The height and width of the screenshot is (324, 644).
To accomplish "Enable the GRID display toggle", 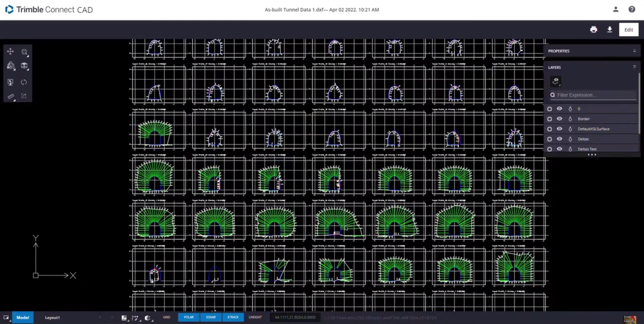I will tap(167, 317).
